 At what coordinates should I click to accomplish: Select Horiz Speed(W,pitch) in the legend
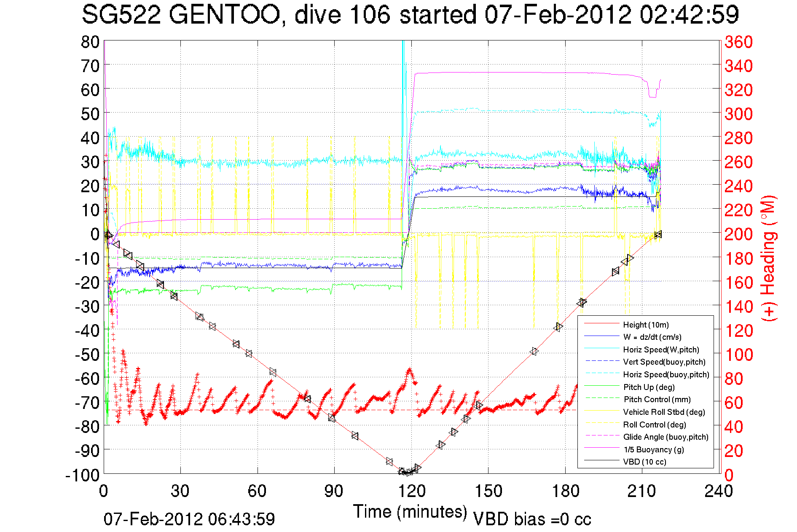tap(661, 349)
